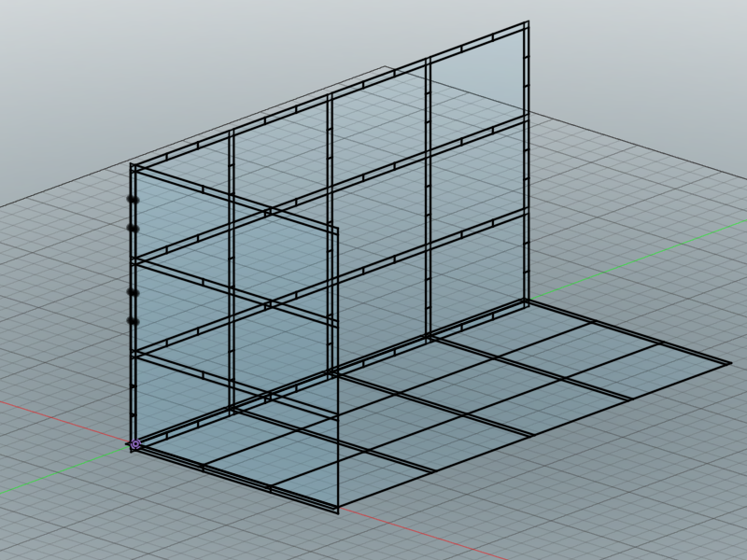
Task: Click the back wall's bottom-right corner at floor
Action: (526, 301)
